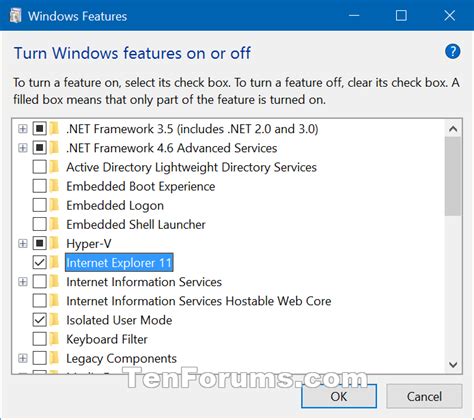Click folder icon beside Embedded Boot Experience
Image resolution: width=474 pixels, height=420 pixels.
click(54, 186)
